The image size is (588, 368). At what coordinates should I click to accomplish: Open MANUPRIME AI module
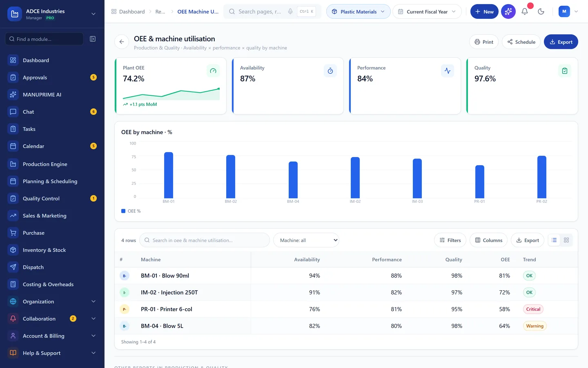click(52, 94)
